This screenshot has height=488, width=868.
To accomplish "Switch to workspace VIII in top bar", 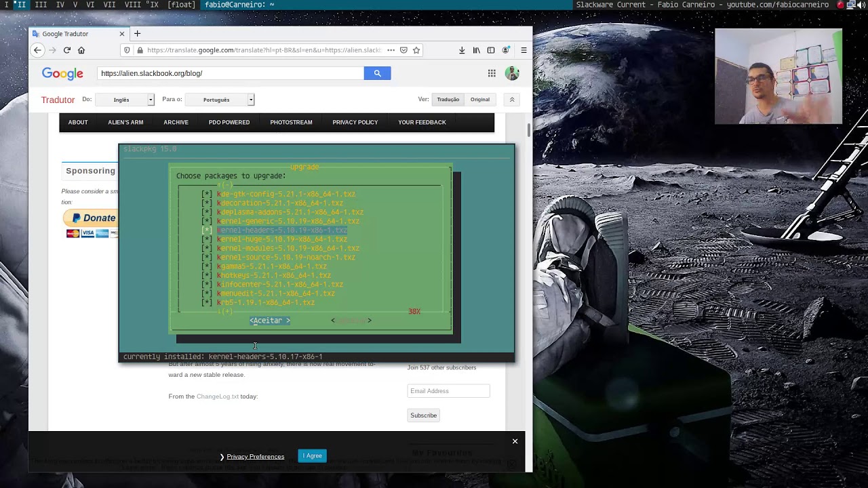I will tap(132, 5).
